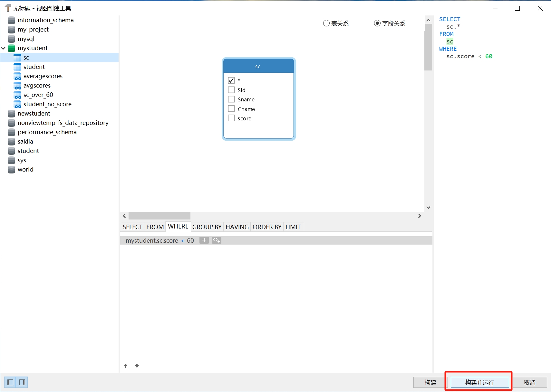Click the move up arrow icon

126,366
